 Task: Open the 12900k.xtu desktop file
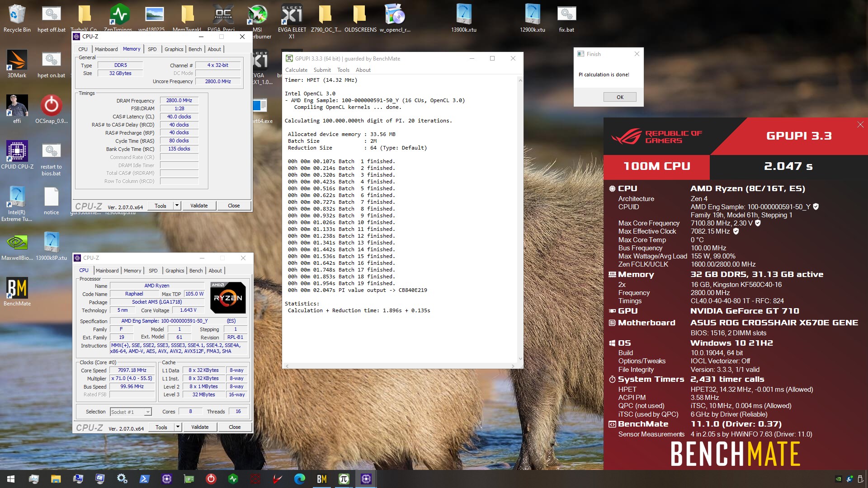click(x=533, y=18)
